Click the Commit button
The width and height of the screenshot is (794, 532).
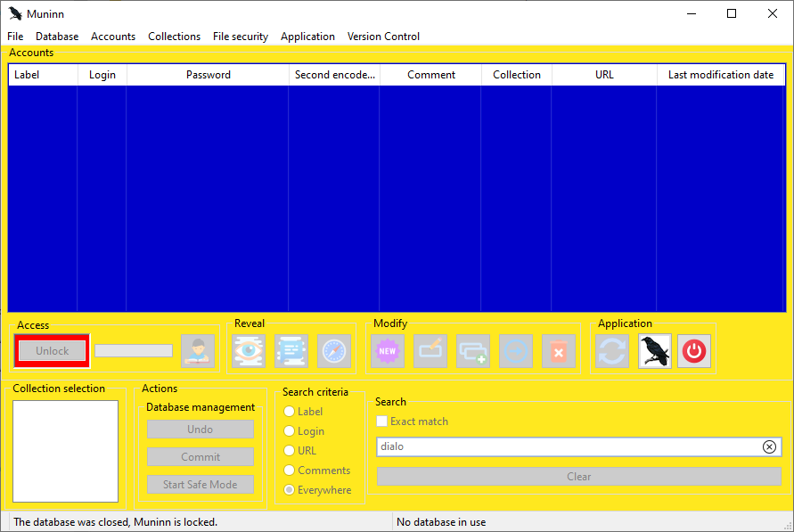click(201, 456)
